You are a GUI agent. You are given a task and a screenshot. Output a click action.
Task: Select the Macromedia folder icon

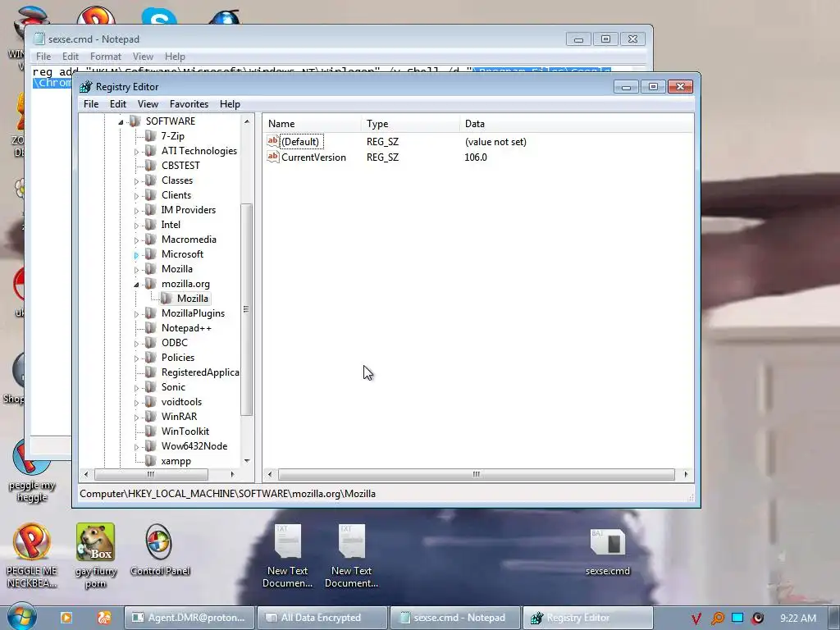[151, 240]
